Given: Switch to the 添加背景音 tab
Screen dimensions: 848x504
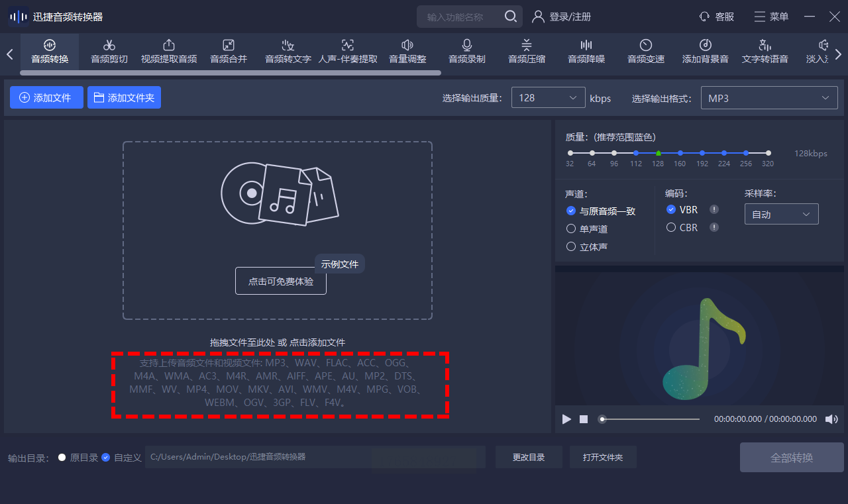Looking at the screenshot, I should pyautogui.click(x=706, y=52).
